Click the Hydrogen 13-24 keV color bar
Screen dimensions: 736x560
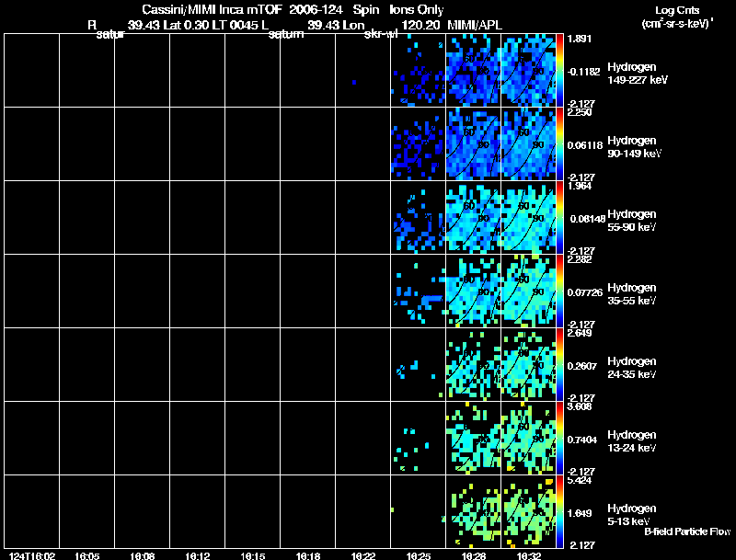click(x=559, y=439)
